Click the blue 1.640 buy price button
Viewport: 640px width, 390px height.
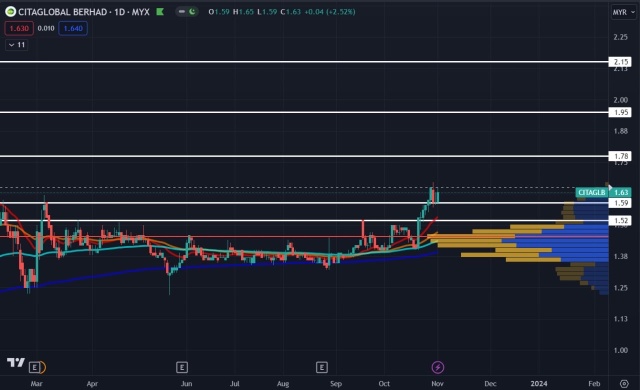coord(73,29)
